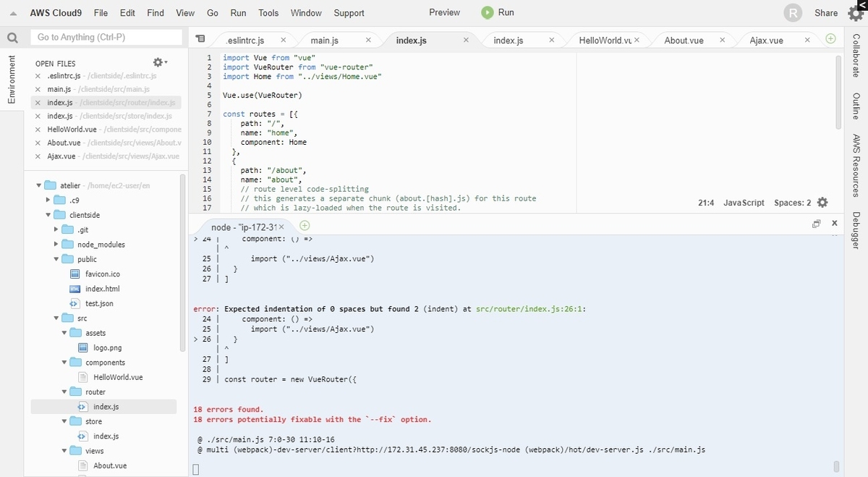The height and width of the screenshot is (477, 868).
Task: Expand the .c9 folder
Action: [x=48, y=200]
